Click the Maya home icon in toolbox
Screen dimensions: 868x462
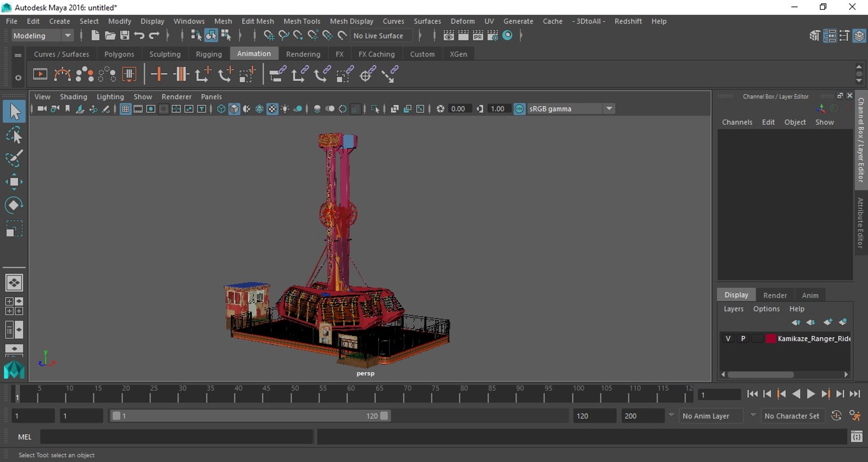click(x=14, y=370)
